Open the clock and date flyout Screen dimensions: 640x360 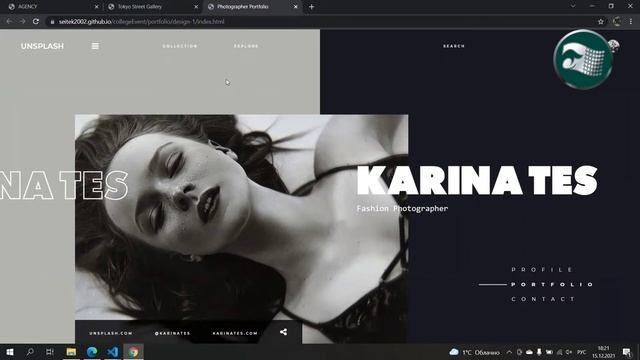pyautogui.click(x=604, y=352)
